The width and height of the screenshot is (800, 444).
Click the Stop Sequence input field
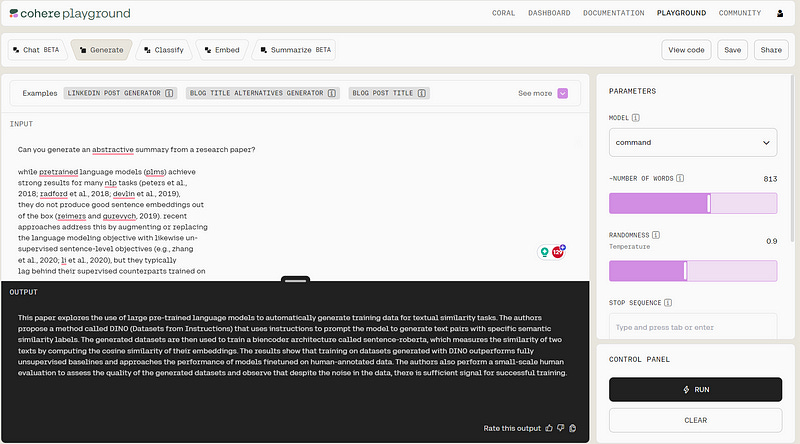tap(693, 327)
